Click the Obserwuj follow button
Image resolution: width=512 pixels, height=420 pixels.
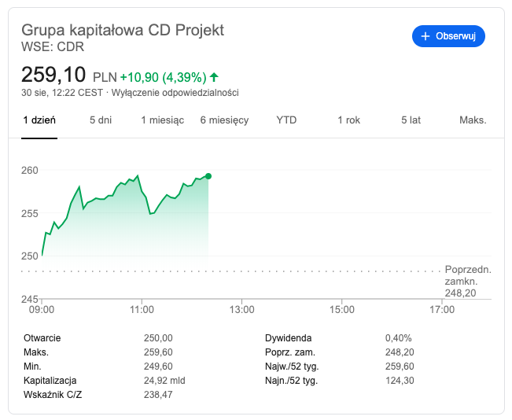point(448,36)
